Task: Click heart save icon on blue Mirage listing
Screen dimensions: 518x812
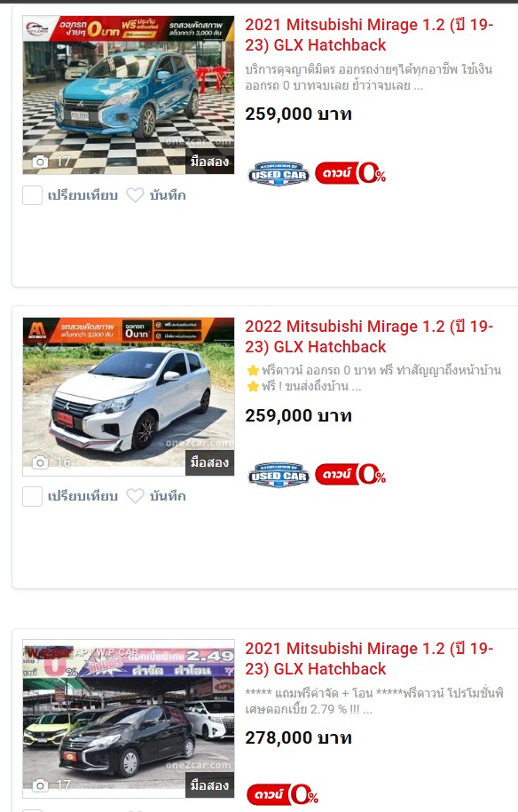Action: (x=135, y=195)
